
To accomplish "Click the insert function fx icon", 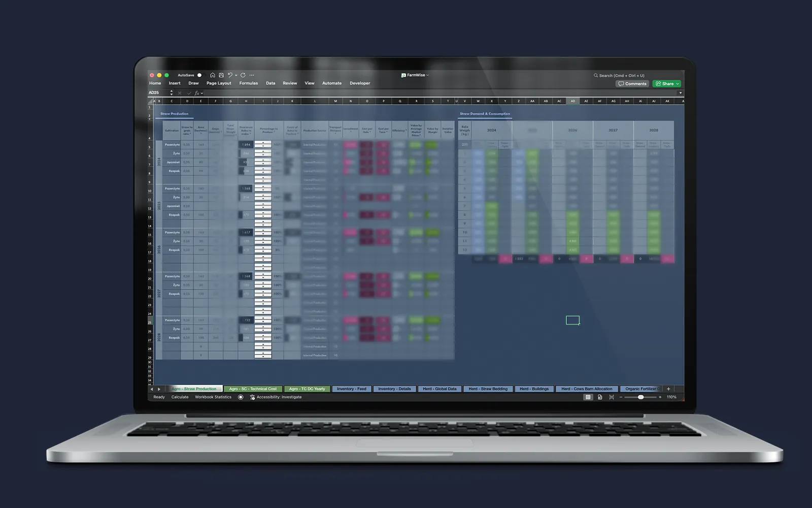I will (197, 93).
